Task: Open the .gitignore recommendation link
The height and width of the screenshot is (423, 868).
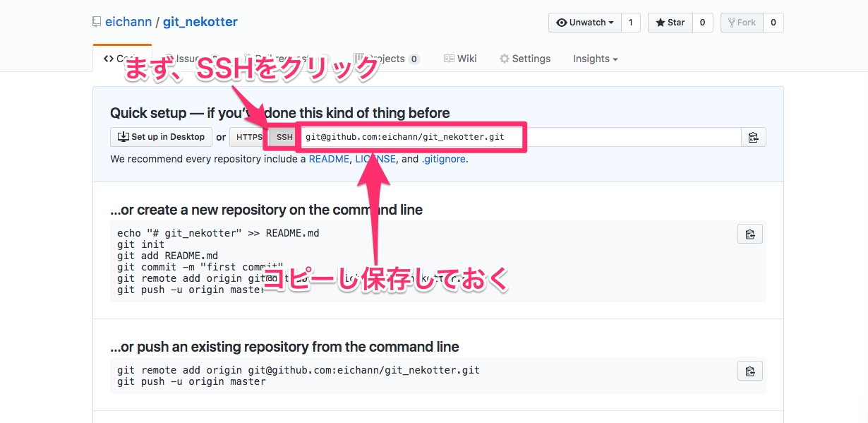Action: pos(444,159)
